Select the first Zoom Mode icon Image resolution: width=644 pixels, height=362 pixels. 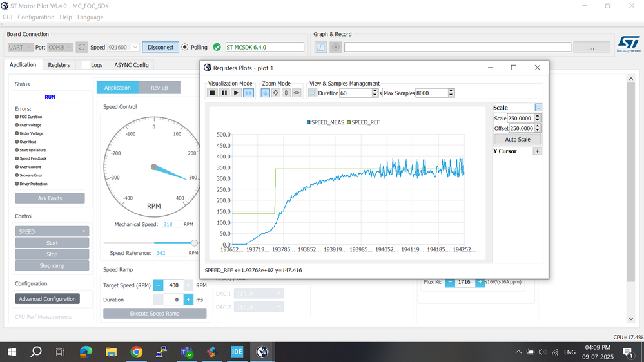266,93
